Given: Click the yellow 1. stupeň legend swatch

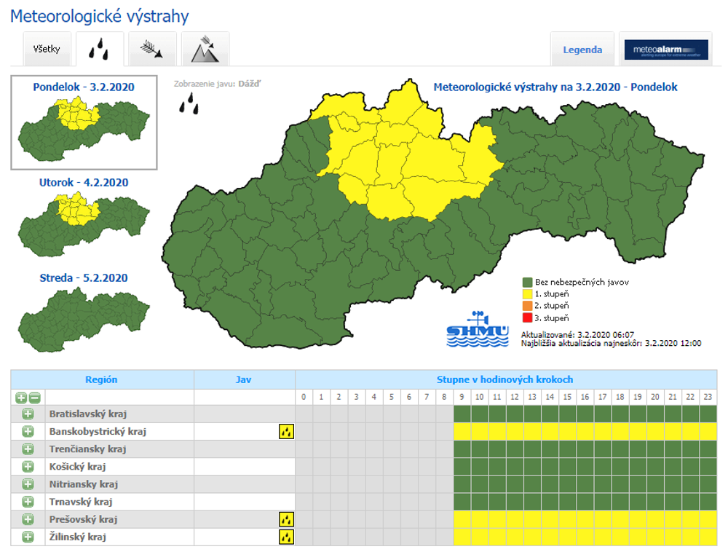Looking at the screenshot, I should point(527,293).
